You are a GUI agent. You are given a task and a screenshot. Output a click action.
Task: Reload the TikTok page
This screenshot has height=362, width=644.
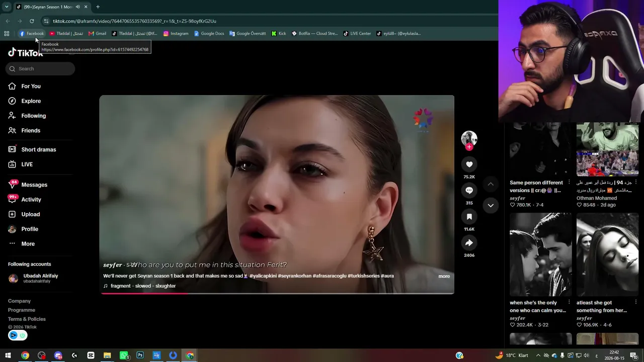32,21
